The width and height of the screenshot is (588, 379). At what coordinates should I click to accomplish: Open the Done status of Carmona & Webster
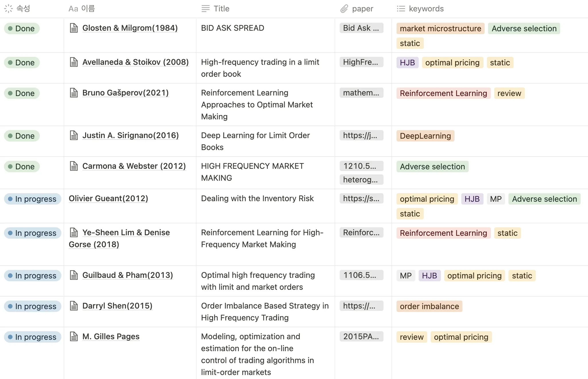pos(22,167)
